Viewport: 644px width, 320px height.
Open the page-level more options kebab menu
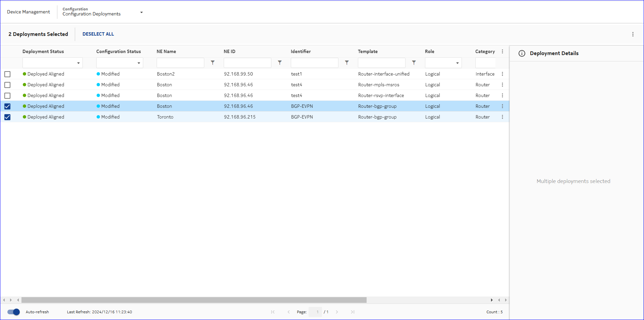coord(633,34)
